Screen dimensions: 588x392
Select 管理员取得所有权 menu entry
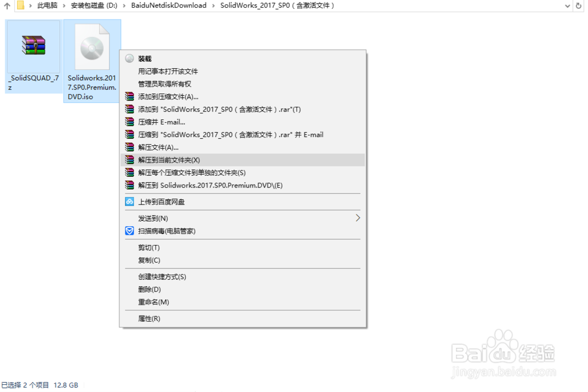[243, 84]
